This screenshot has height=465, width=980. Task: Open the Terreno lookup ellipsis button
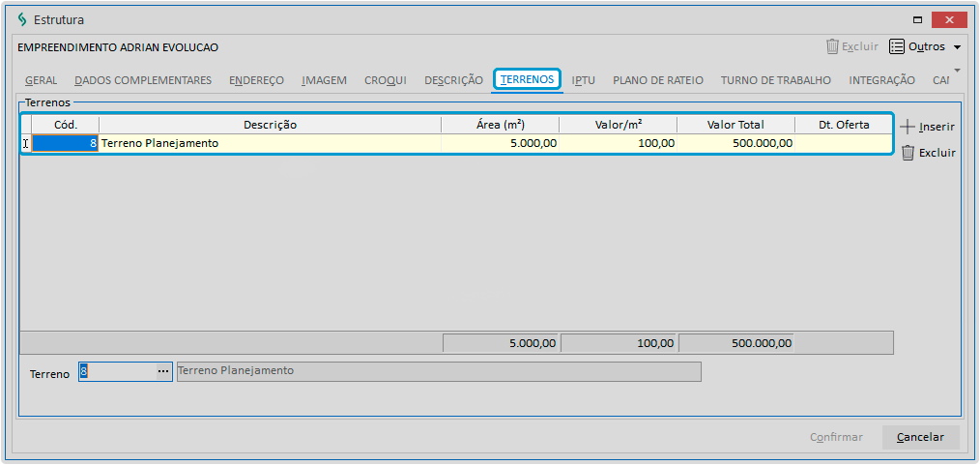pyautogui.click(x=163, y=371)
